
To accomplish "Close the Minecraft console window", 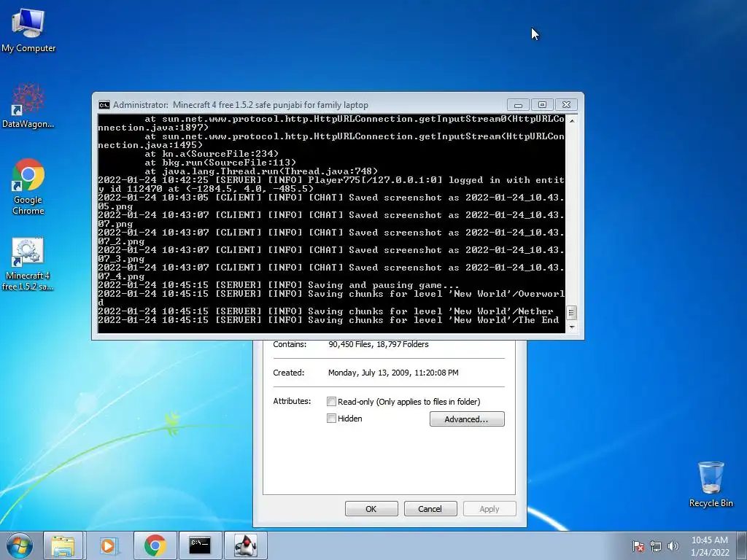I will point(566,105).
